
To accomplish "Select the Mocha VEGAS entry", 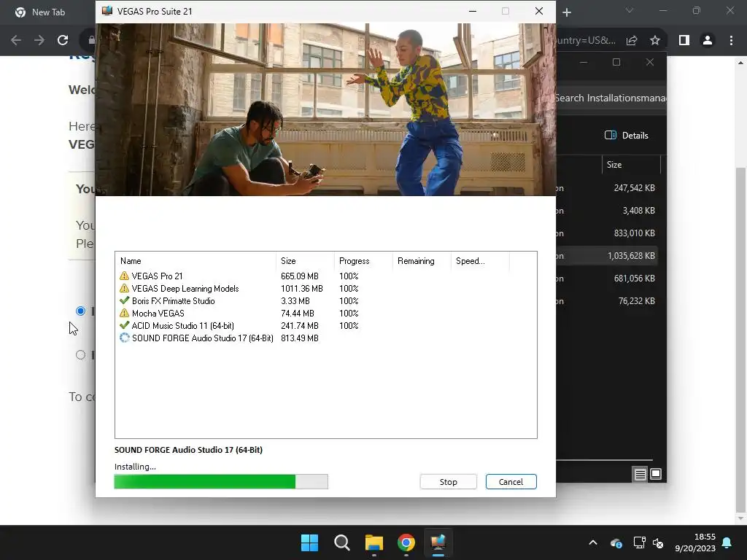I will 158,314.
